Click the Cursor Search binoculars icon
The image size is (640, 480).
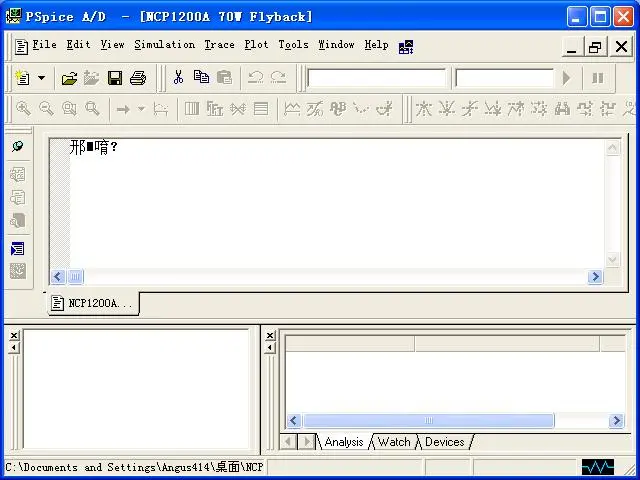pyautogui.click(x=562, y=109)
